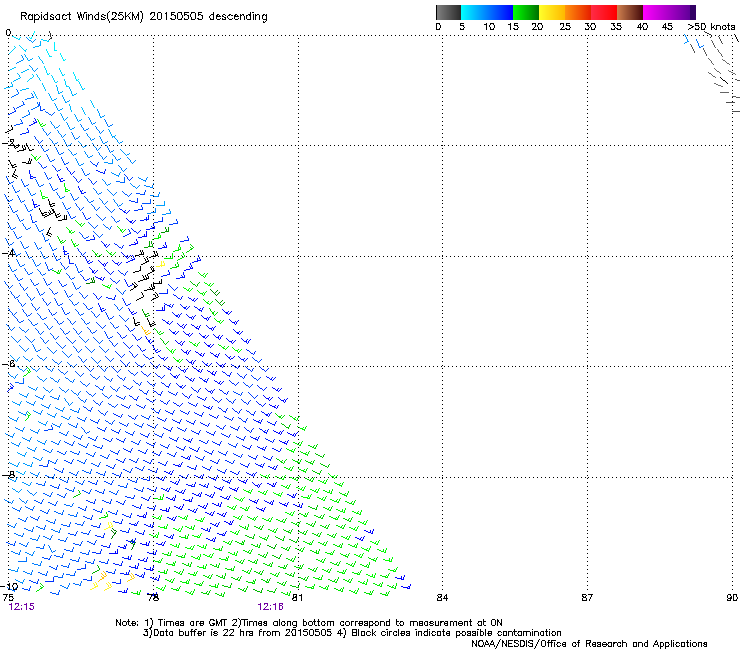Viewport: 740px width, 650px height.
Task: Click the latitude label -8
Action: [x=8, y=474]
